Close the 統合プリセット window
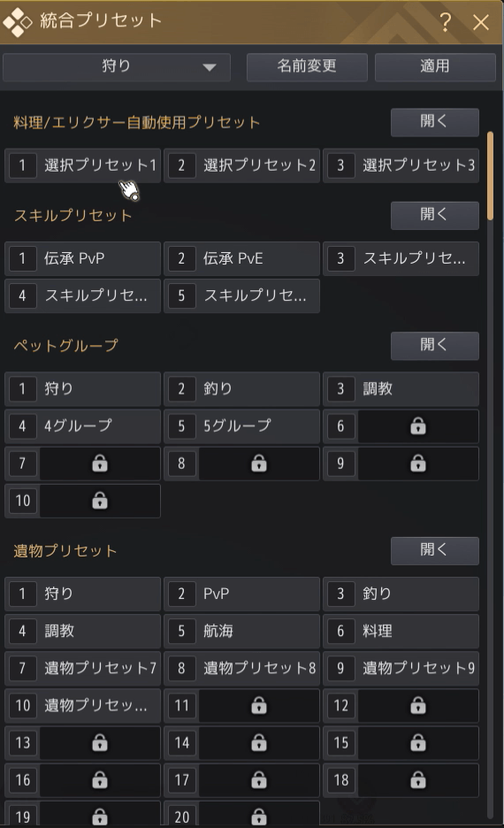The width and height of the screenshot is (504, 828). click(481, 22)
